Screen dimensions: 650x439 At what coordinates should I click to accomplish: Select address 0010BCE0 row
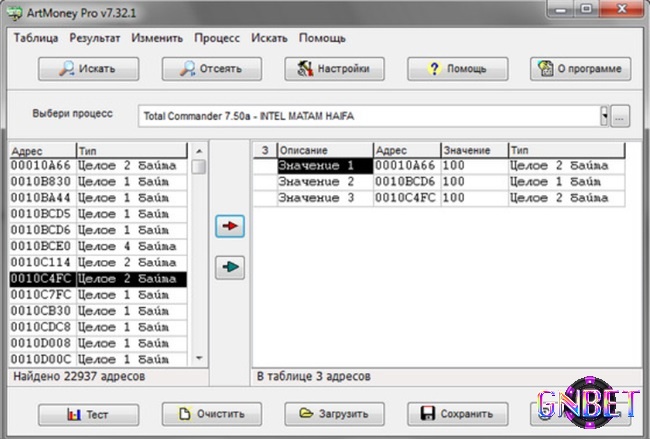pyautogui.click(x=98, y=247)
